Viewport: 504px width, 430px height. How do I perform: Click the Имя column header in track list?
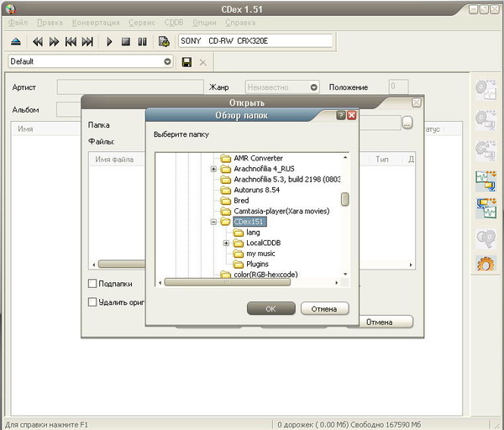point(25,128)
